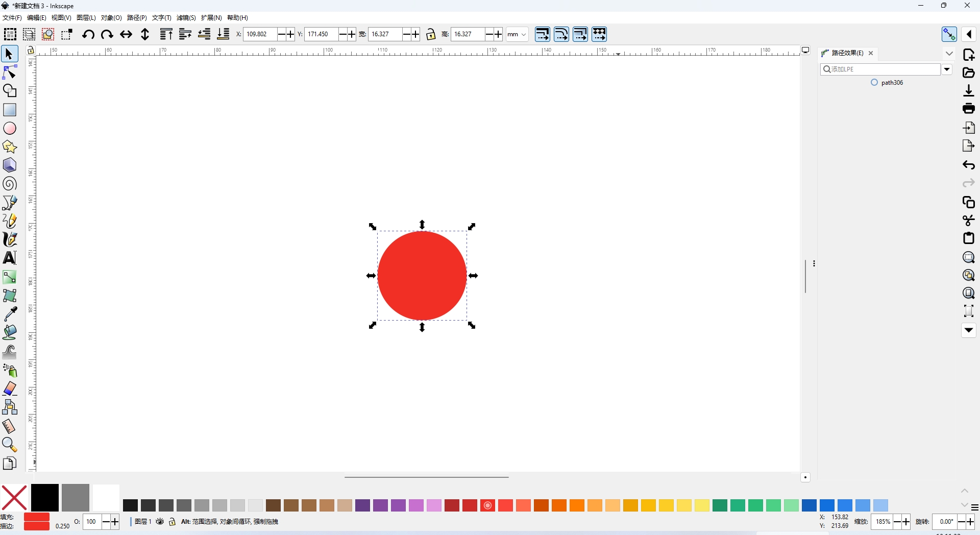Toggle layer visibility eye for 图层 1

160,522
